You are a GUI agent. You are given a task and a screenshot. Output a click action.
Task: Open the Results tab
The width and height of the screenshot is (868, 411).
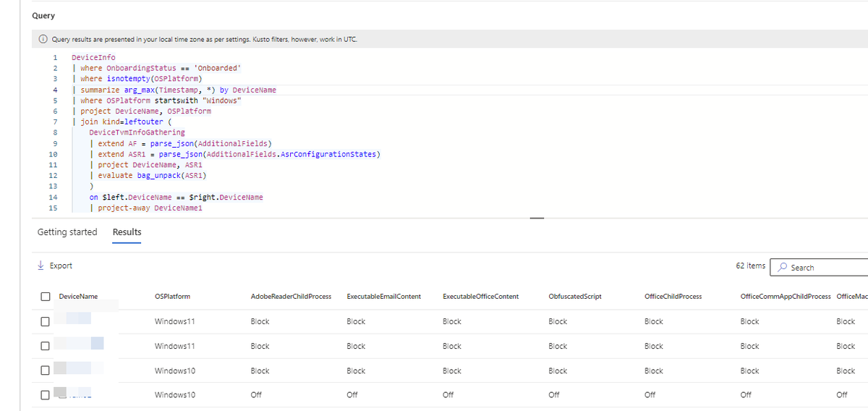pyautogui.click(x=127, y=232)
